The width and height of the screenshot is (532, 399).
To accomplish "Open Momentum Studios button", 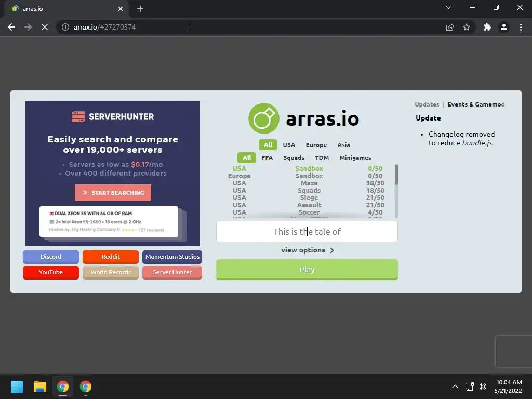I will [x=172, y=257].
